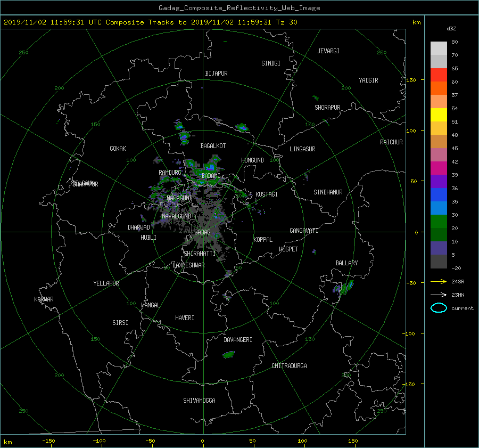Click the KUSTAGI city label

[x=267, y=194]
